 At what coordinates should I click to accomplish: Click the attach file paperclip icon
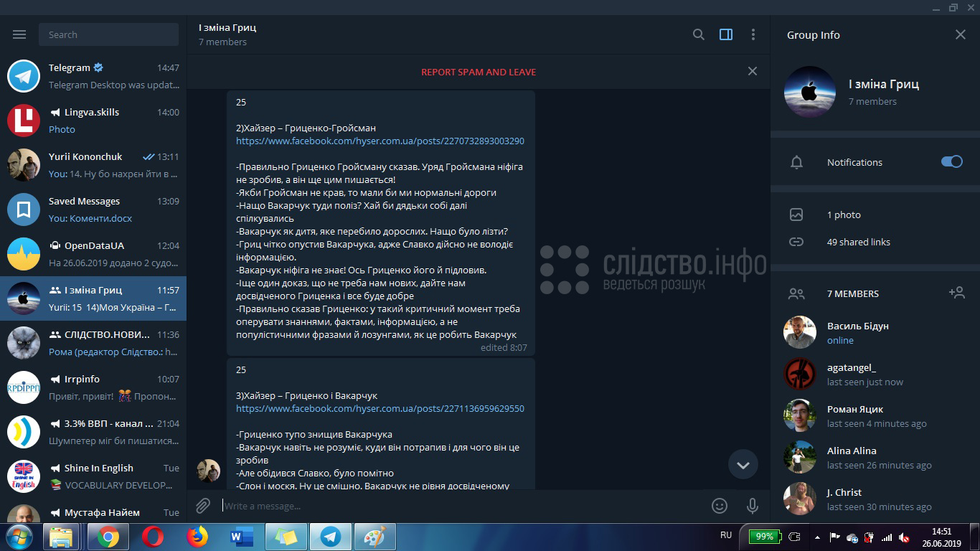[203, 506]
